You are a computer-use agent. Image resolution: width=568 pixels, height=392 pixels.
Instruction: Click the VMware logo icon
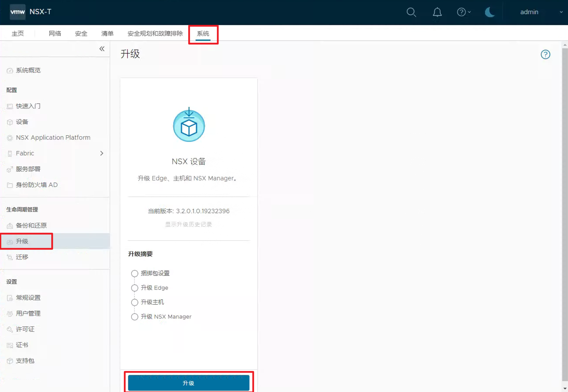pyautogui.click(x=18, y=12)
